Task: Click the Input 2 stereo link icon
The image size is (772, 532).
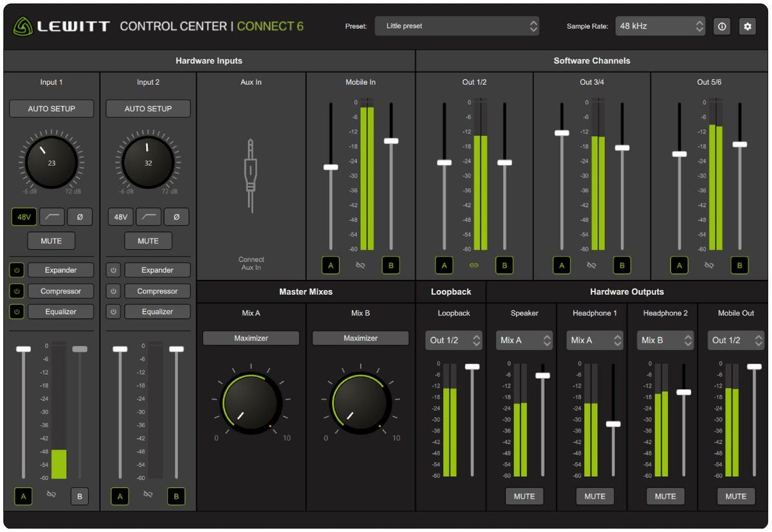Action: 148,495
